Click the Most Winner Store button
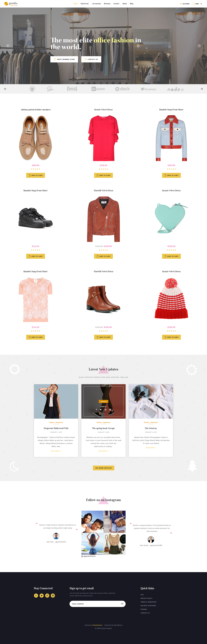This screenshot has width=207, height=644. pos(64,59)
